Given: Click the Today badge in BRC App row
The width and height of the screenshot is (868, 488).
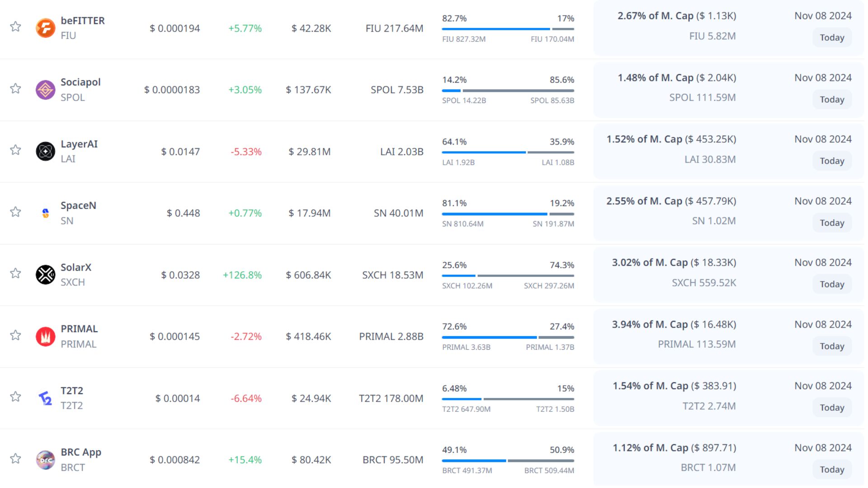Looking at the screenshot, I should pyautogui.click(x=832, y=469).
